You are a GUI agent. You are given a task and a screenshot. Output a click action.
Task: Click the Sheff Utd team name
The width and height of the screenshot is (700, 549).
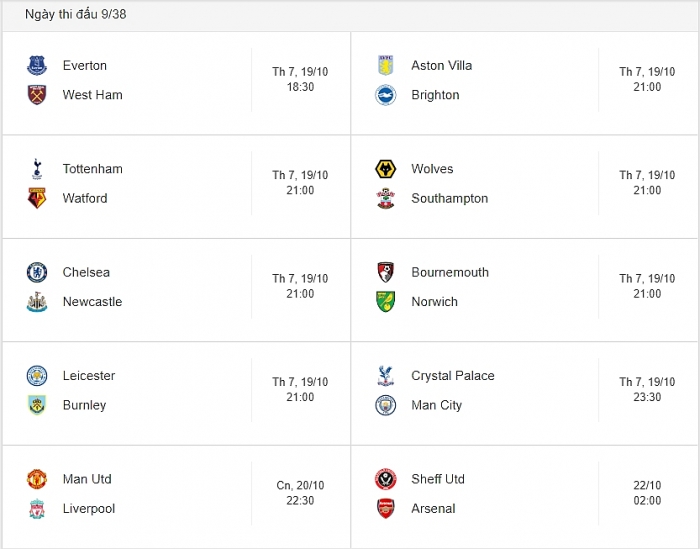tap(438, 479)
